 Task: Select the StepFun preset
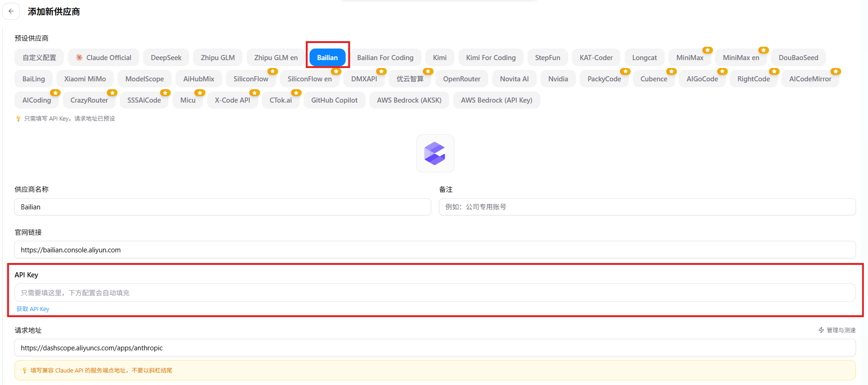tap(548, 58)
